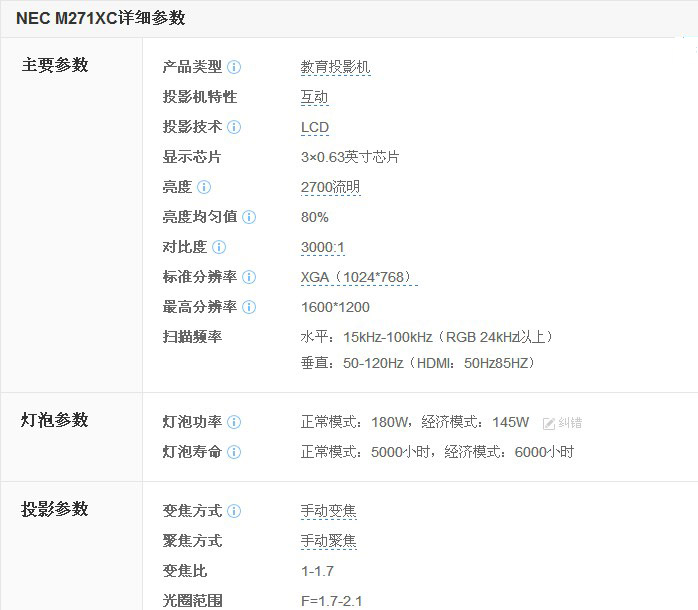Show info icon for 对比度

219,247
